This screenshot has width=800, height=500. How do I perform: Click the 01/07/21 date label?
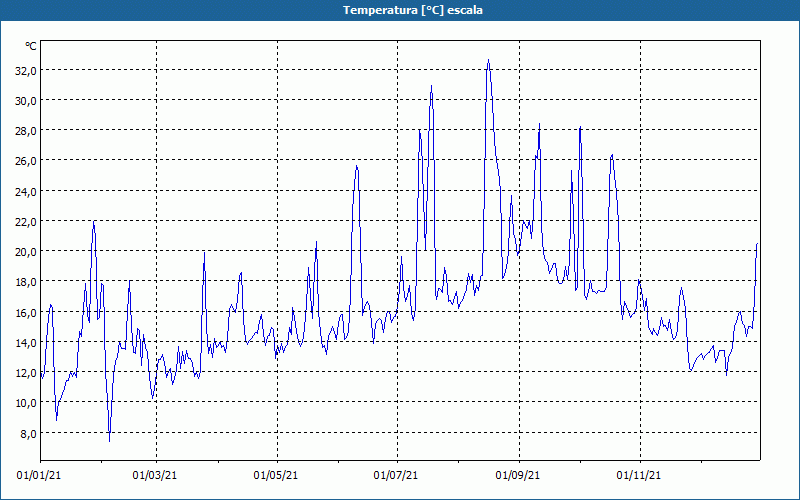(x=396, y=476)
